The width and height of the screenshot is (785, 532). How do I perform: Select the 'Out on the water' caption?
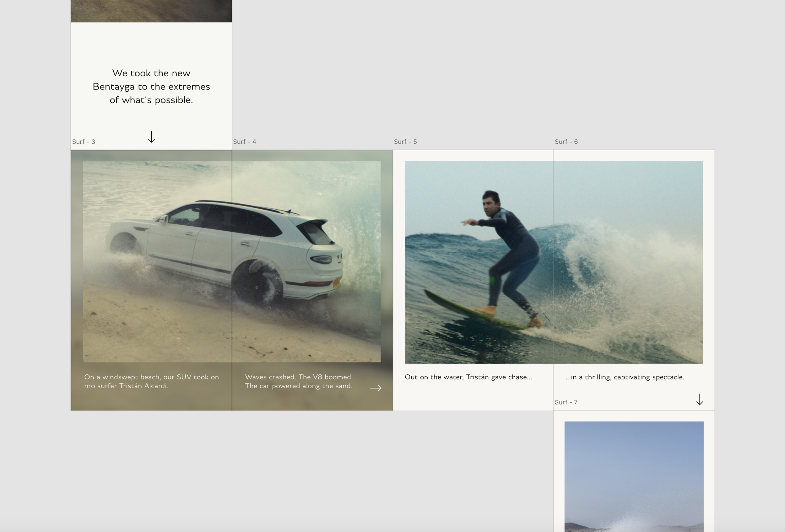click(468, 377)
